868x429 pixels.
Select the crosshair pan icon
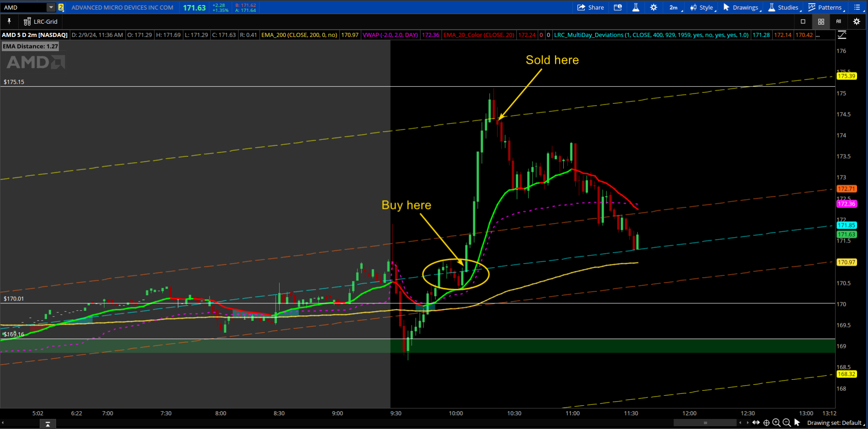766,423
